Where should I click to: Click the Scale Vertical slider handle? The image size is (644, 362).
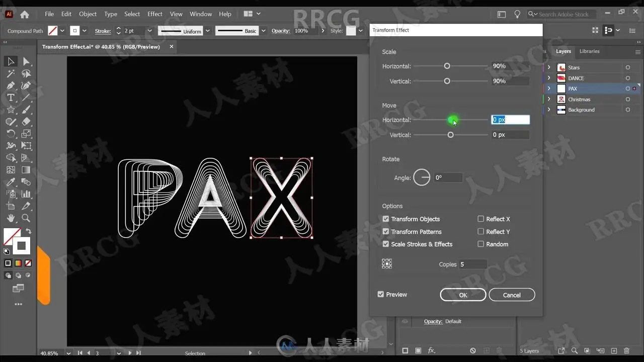pyautogui.click(x=447, y=81)
